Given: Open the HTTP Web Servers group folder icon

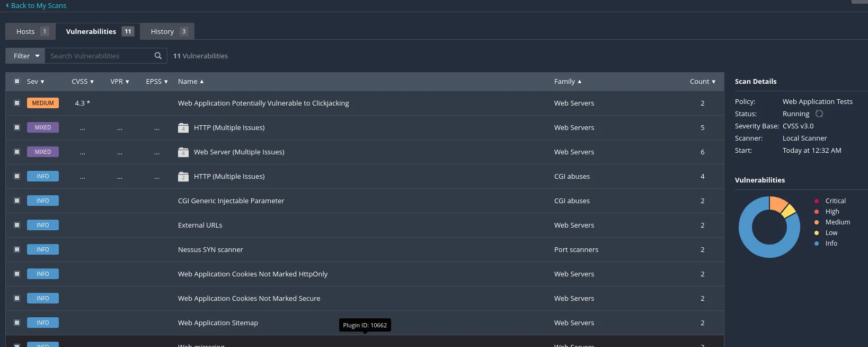Looking at the screenshot, I should pyautogui.click(x=183, y=127).
